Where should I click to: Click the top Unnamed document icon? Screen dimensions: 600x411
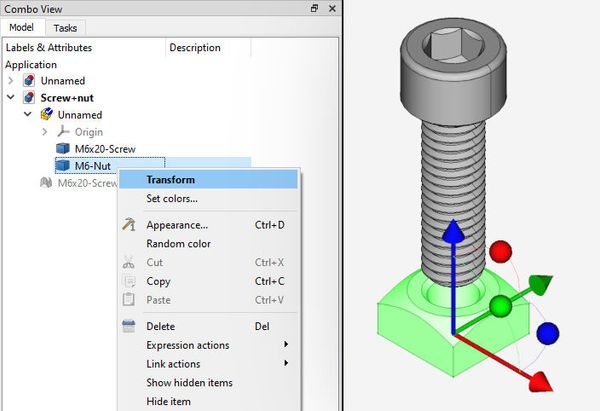(x=29, y=81)
